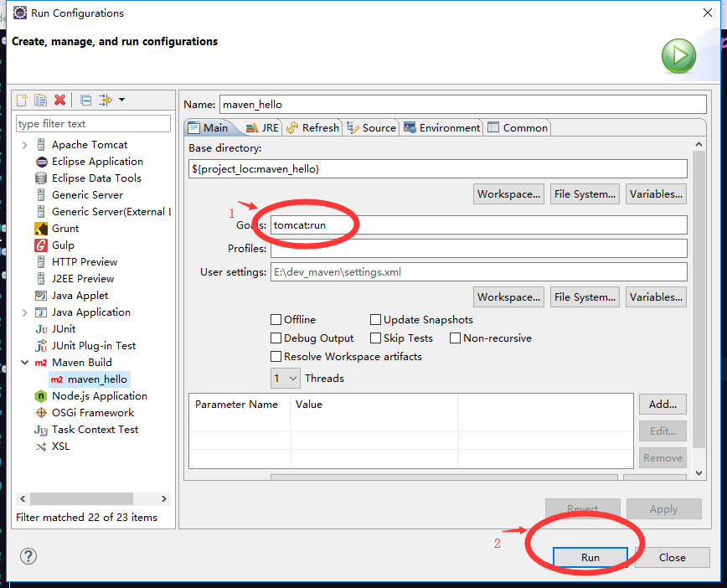Click the filter launch configurations icon
727x588 pixels.
pyautogui.click(x=106, y=101)
